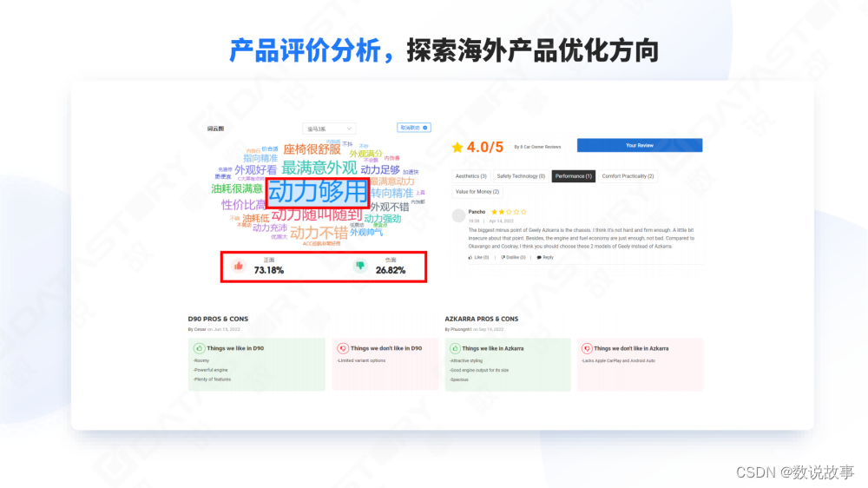Click the Limited variant options text
Image resolution: width=868 pixels, height=488 pixels.
tap(361, 360)
